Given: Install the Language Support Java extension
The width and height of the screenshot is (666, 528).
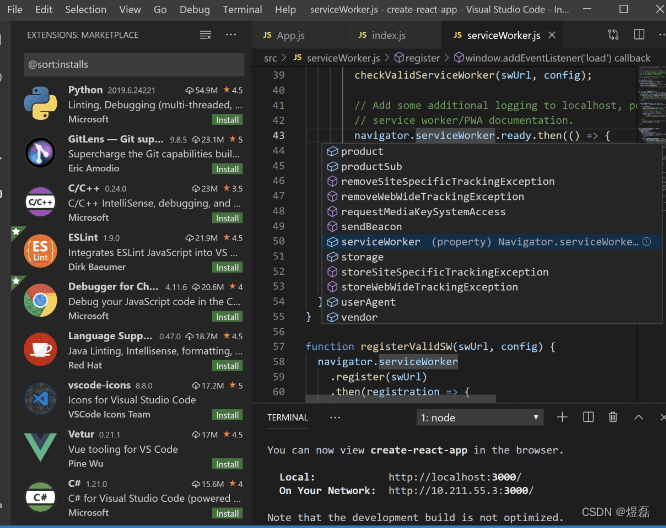Looking at the screenshot, I should [227, 366].
